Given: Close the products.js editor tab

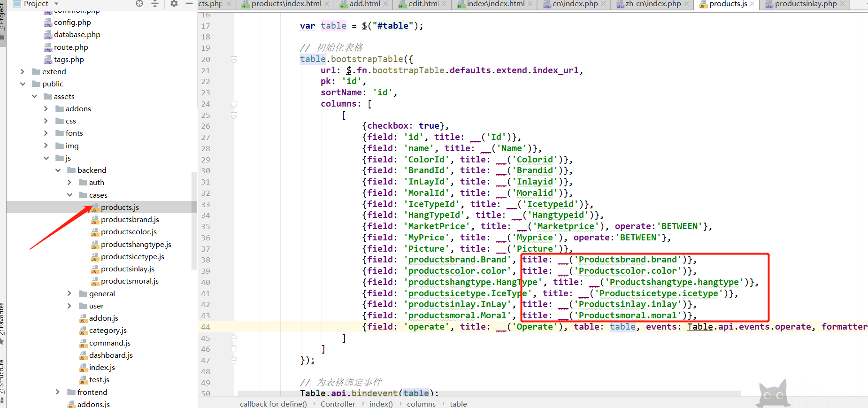Looking at the screenshot, I should click(x=752, y=4).
